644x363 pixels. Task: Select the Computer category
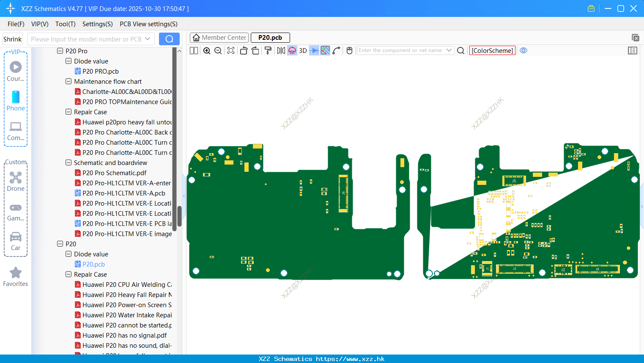(16, 131)
